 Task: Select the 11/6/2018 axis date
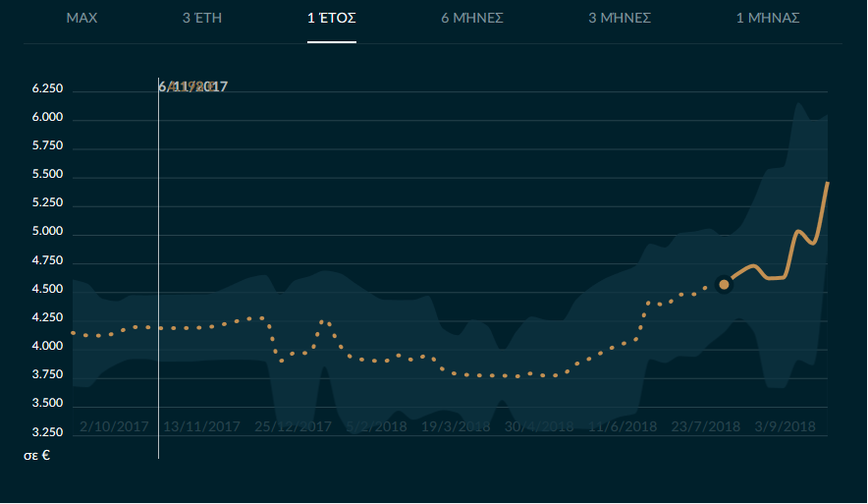click(623, 427)
